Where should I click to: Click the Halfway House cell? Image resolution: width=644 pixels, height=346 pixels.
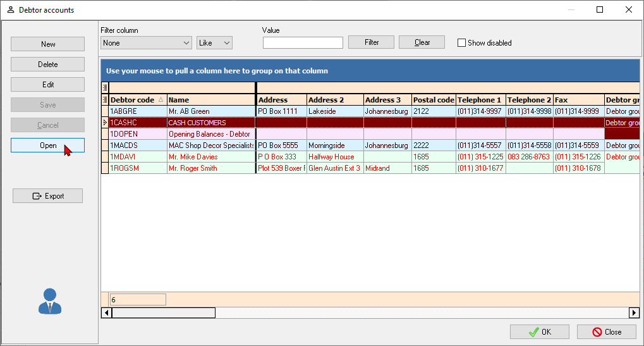click(x=335, y=157)
